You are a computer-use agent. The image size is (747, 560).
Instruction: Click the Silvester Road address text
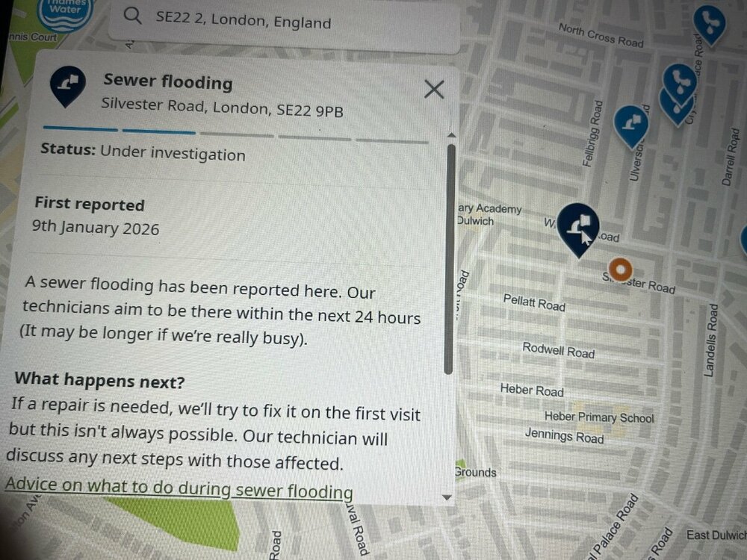point(222,108)
